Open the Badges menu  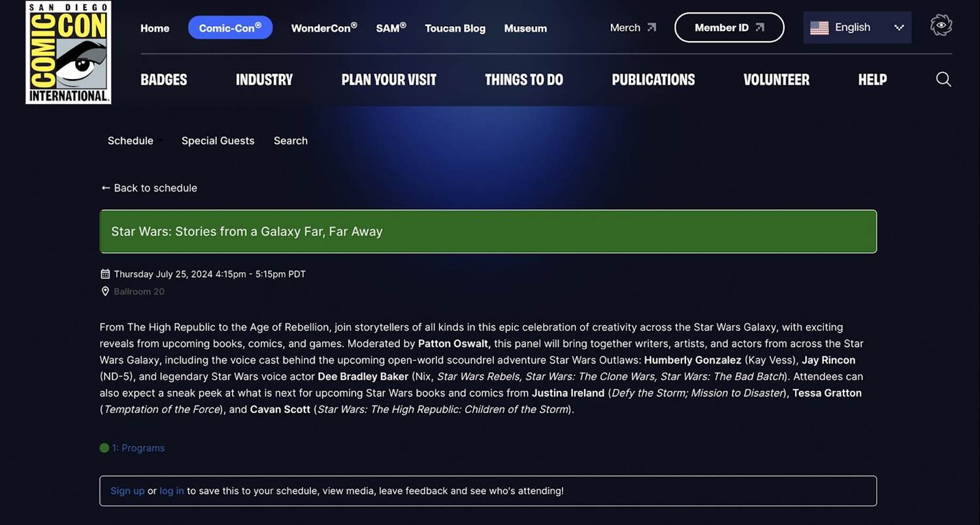click(x=163, y=80)
